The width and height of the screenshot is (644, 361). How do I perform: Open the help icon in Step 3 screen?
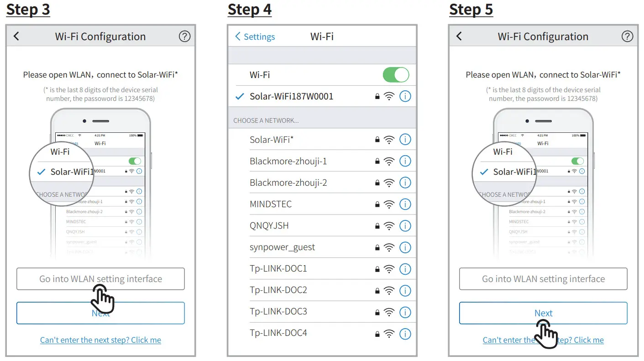pyautogui.click(x=184, y=37)
